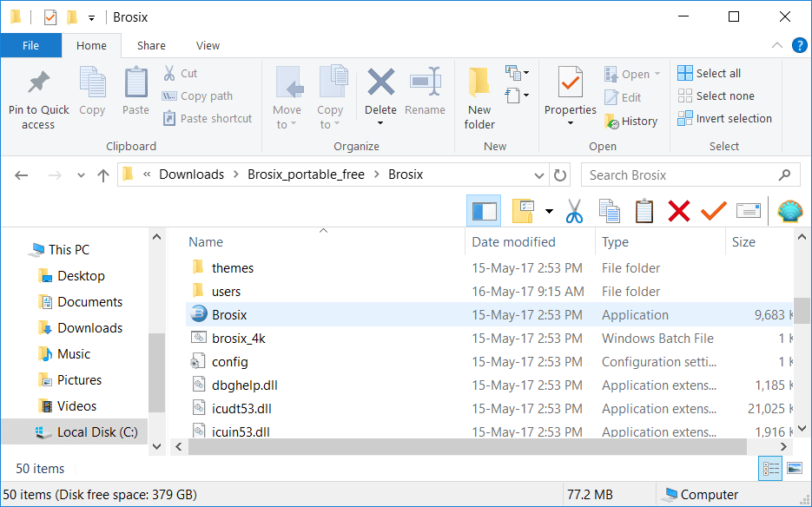
Task: Click the red X Delete ribbon icon
Action: tap(380, 82)
